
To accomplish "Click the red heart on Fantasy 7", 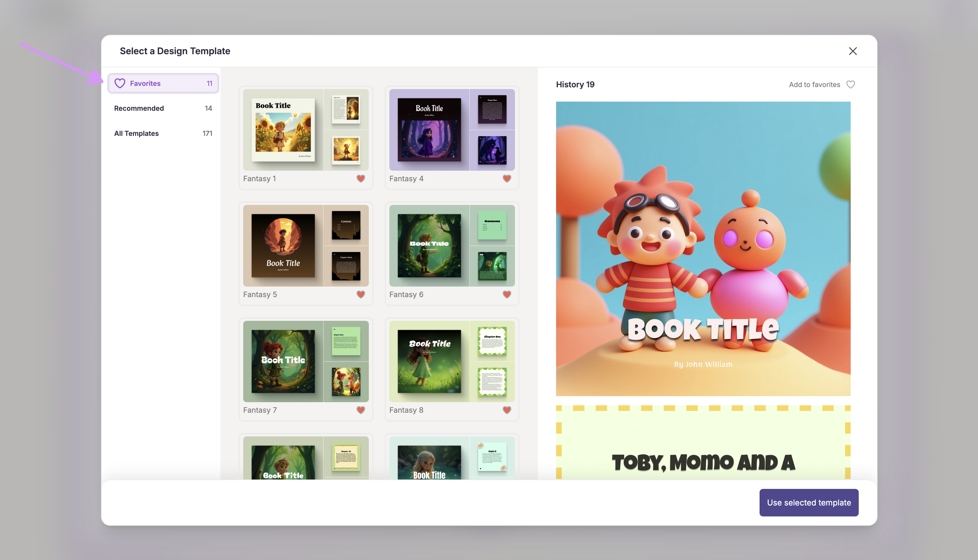I will point(360,410).
